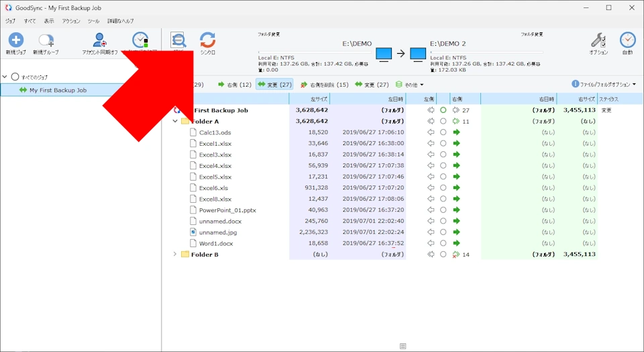Screen dimensions: 644x352
Task: Filter by 右側を削除 (15) tab
Action: 324,84
